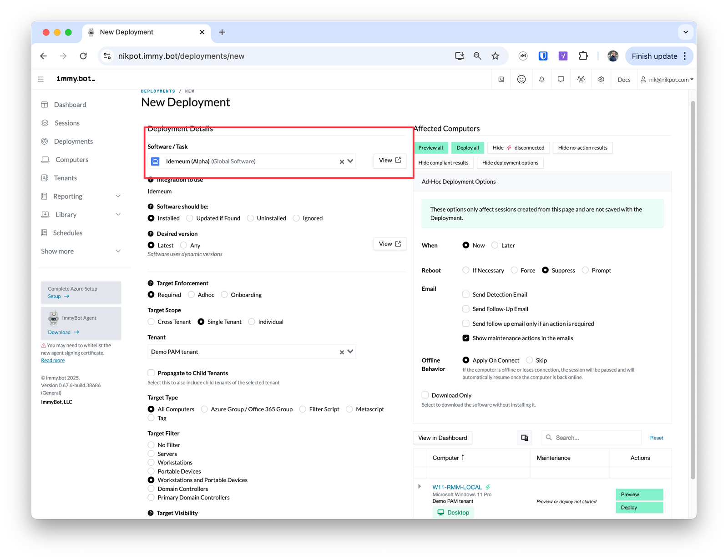The width and height of the screenshot is (728, 560).
Task: Open a new browser tab
Action: [222, 32]
